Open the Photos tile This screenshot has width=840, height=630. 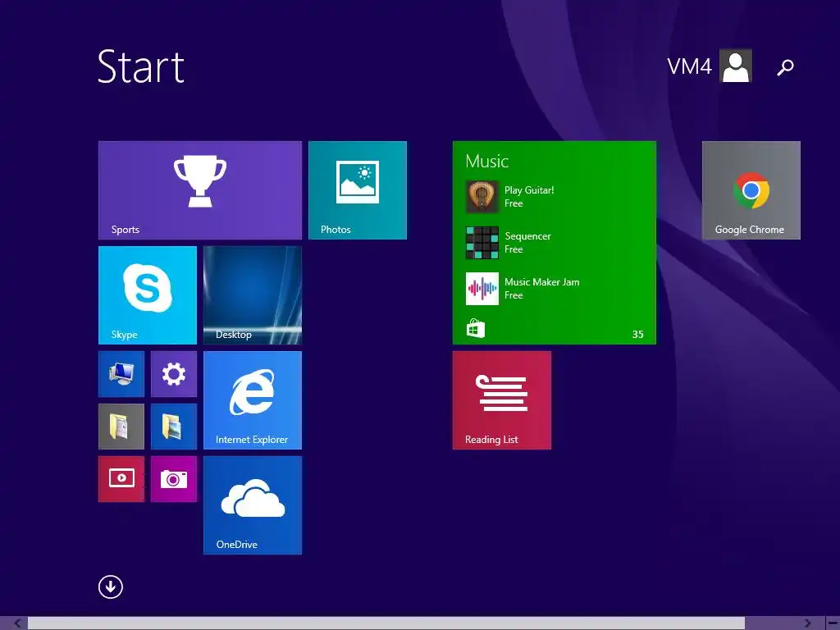[358, 190]
